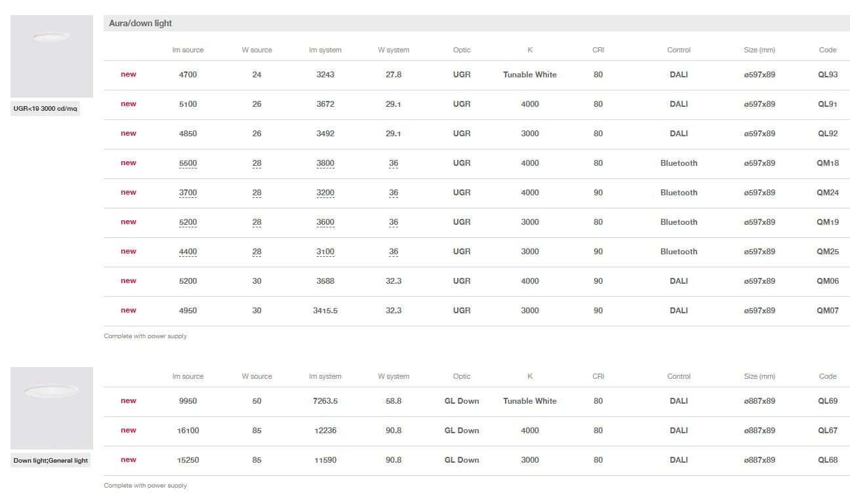850x504 pixels.
Task: Click the Tunable White cell for QL69
Action: (x=529, y=401)
